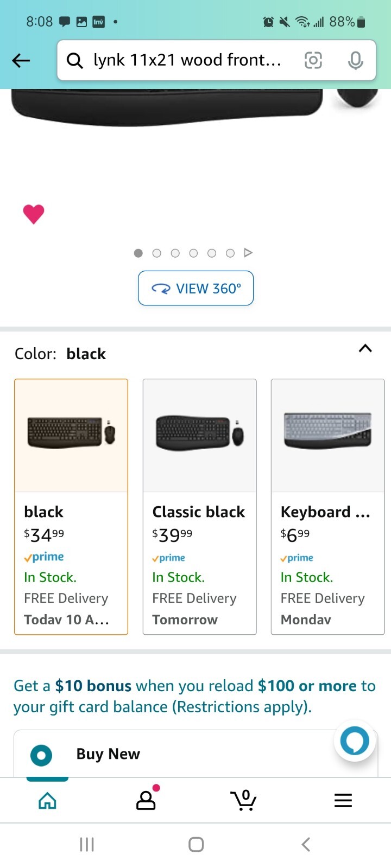391x868 pixels.
Task: Click the VIEW 360° button
Action: [195, 288]
